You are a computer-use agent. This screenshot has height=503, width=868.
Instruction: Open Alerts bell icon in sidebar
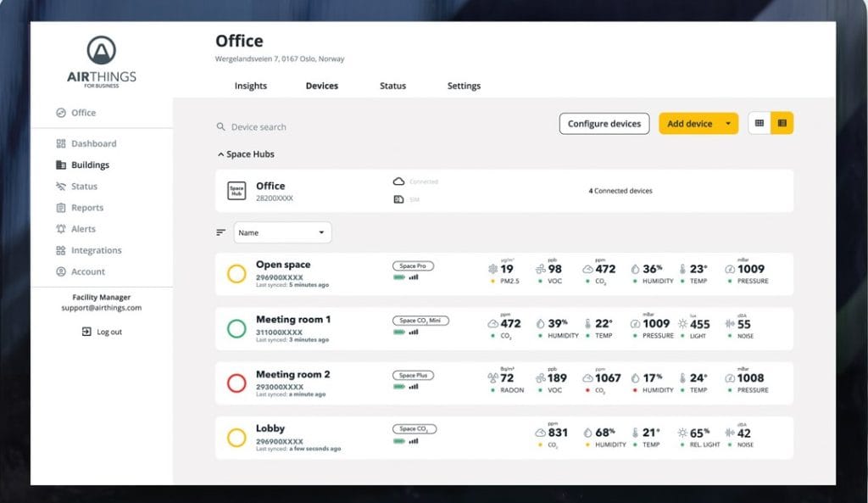[x=61, y=229]
